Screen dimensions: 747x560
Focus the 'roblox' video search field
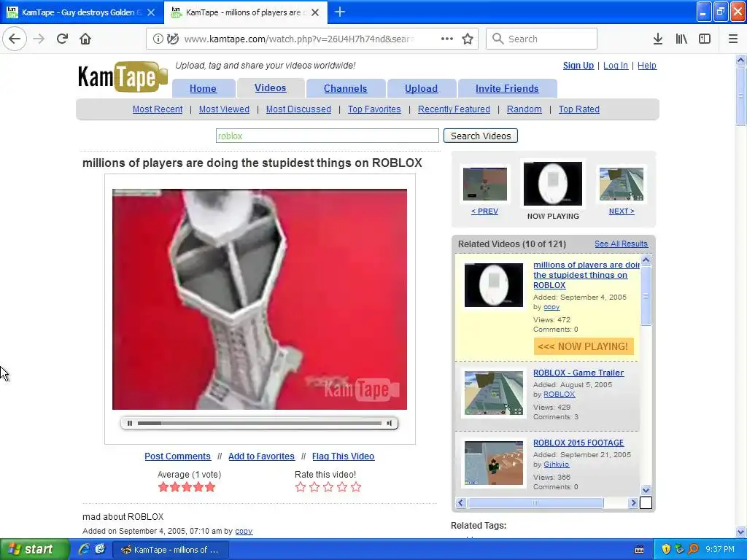pos(328,136)
